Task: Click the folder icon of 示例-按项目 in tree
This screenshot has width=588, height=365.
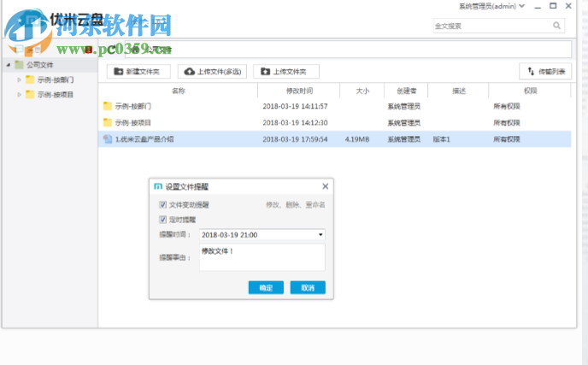Action: (x=30, y=94)
